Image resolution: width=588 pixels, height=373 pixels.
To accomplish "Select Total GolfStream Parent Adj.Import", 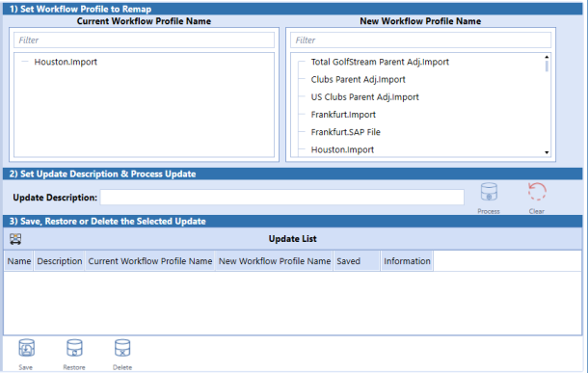I will coord(380,62).
